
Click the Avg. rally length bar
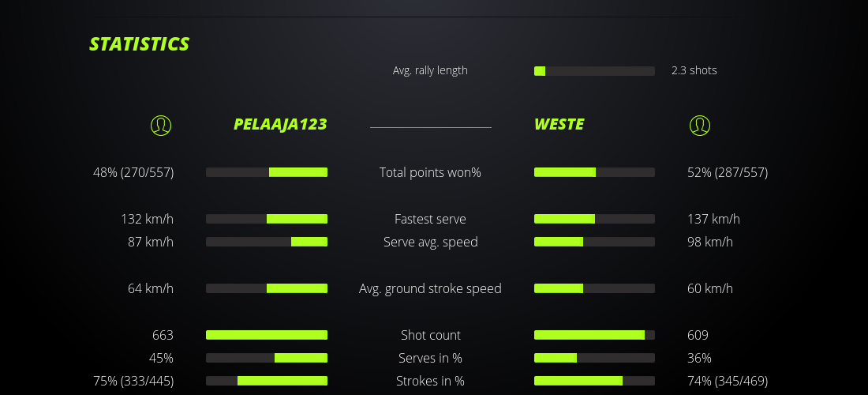(x=594, y=71)
